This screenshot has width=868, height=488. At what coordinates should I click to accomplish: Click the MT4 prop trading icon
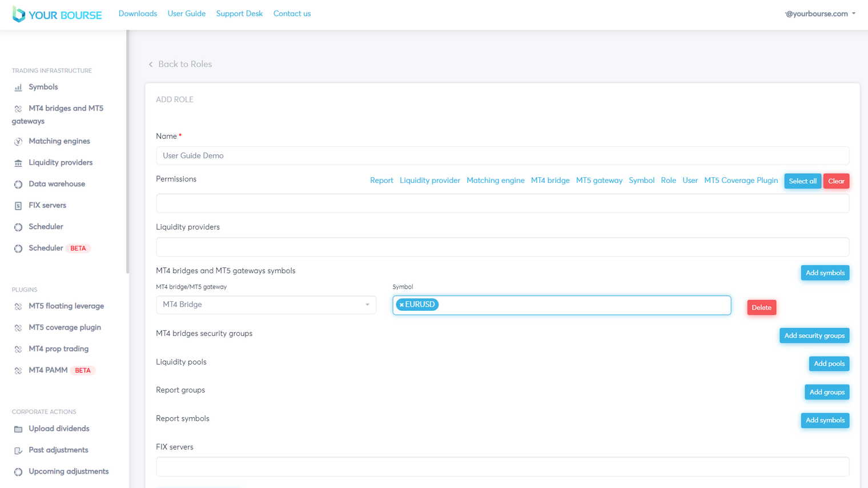coord(18,349)
